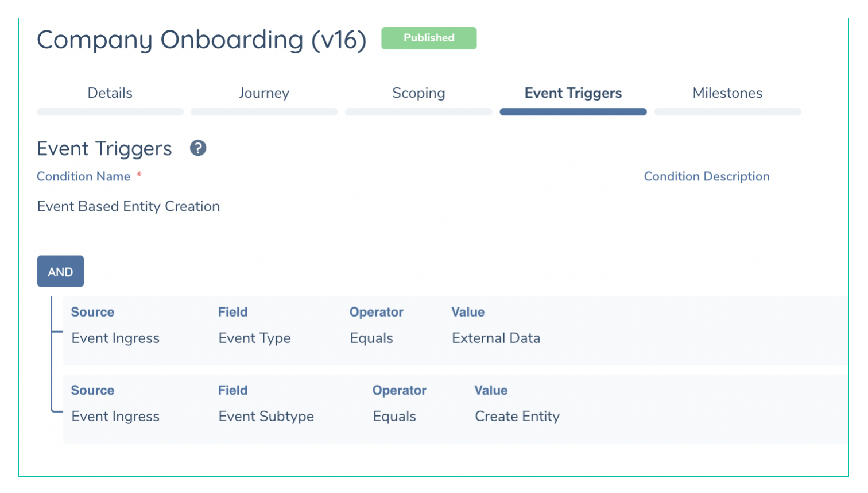
Task: Click the External Data value
Action: (496, 338)
